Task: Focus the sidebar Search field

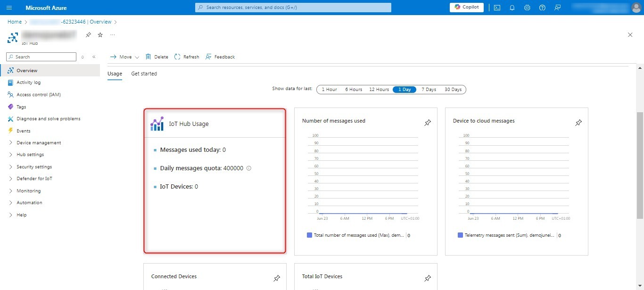Action: 41,57
